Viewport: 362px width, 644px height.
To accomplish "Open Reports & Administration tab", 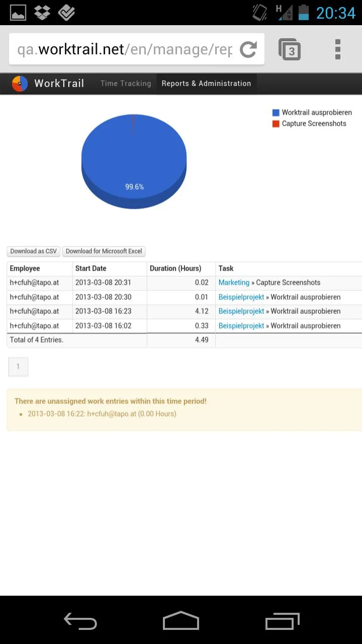I will [206, 84].
